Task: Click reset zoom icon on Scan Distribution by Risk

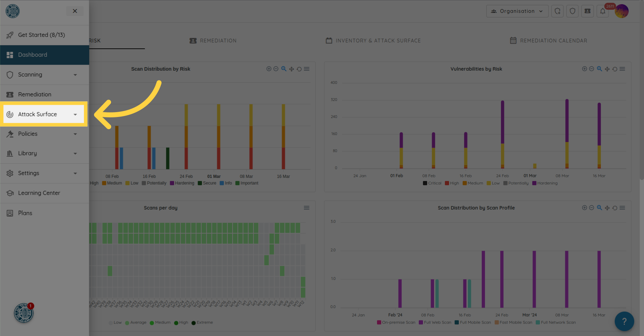Action: click(299, 69)
